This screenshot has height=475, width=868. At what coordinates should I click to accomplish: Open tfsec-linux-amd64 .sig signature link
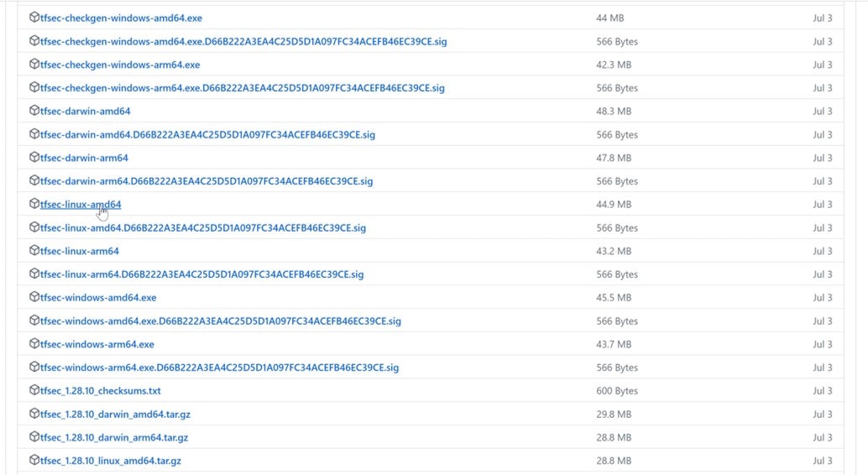pyautogui.click(x=203, y=227)
